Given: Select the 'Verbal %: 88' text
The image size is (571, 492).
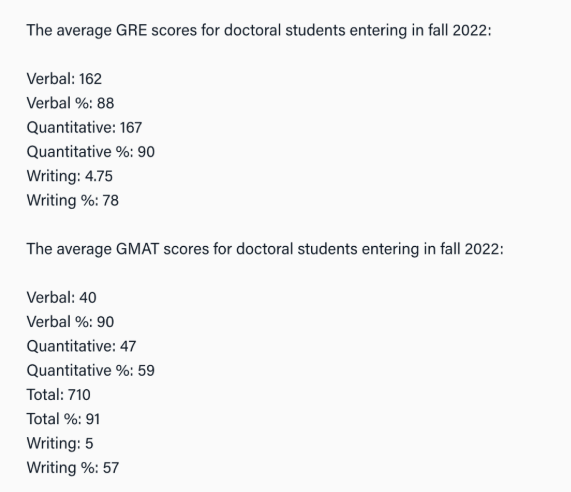Looking at the screenshot, I should point(70,103).
